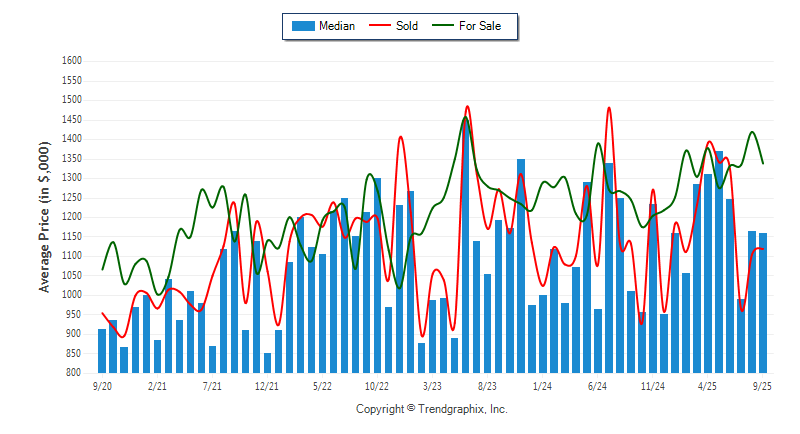Click the 1600 y-axis tick label
Viewport: 800px width, 434px height.
coord(71,61)
